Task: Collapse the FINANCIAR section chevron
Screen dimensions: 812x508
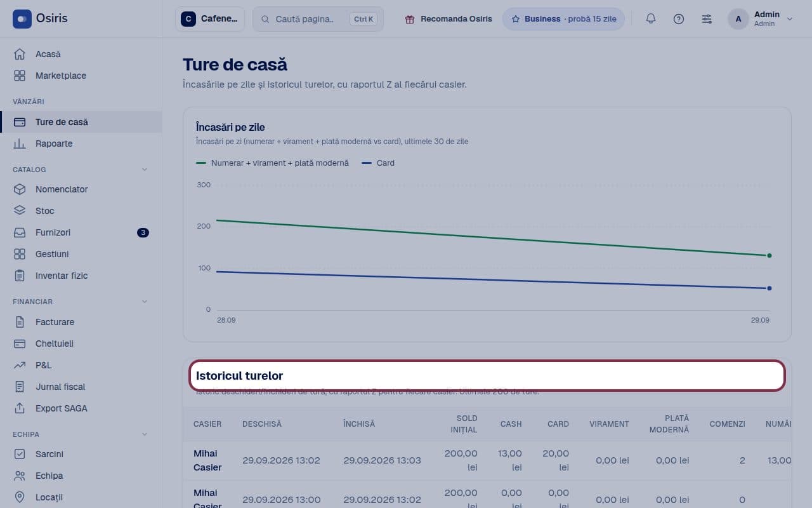Action: click(x=144, y=302)
